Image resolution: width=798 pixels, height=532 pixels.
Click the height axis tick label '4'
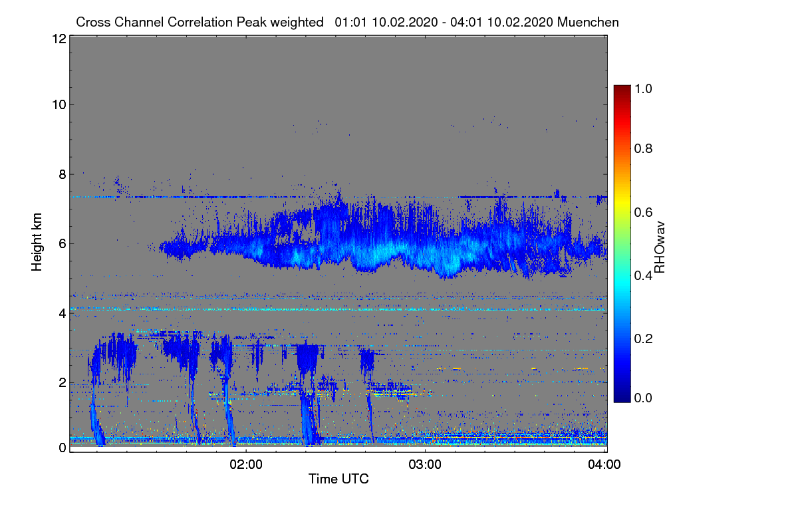point(62,313)
